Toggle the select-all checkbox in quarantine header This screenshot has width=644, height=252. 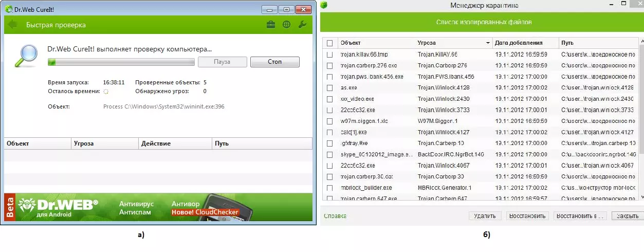(x=329, y=43)
